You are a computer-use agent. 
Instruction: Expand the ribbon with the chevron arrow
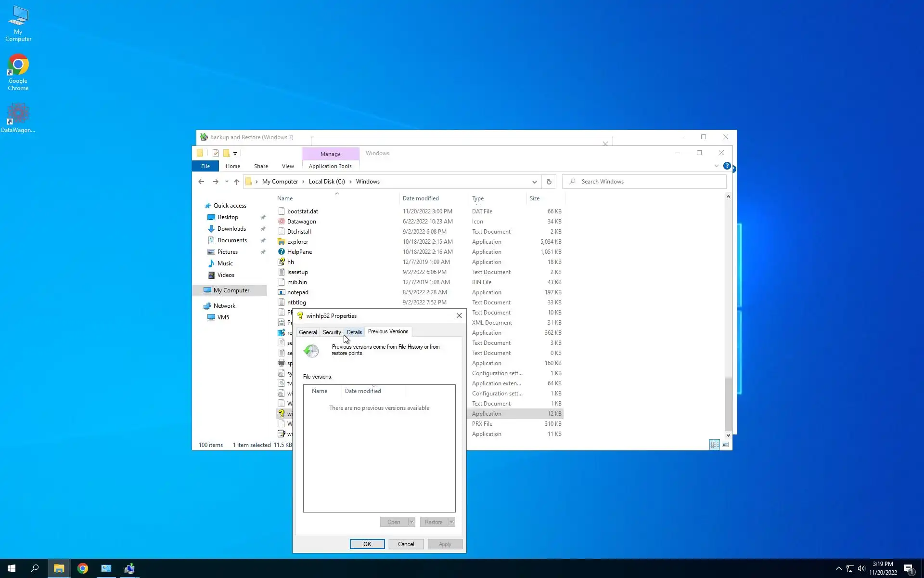coord(716,166)
